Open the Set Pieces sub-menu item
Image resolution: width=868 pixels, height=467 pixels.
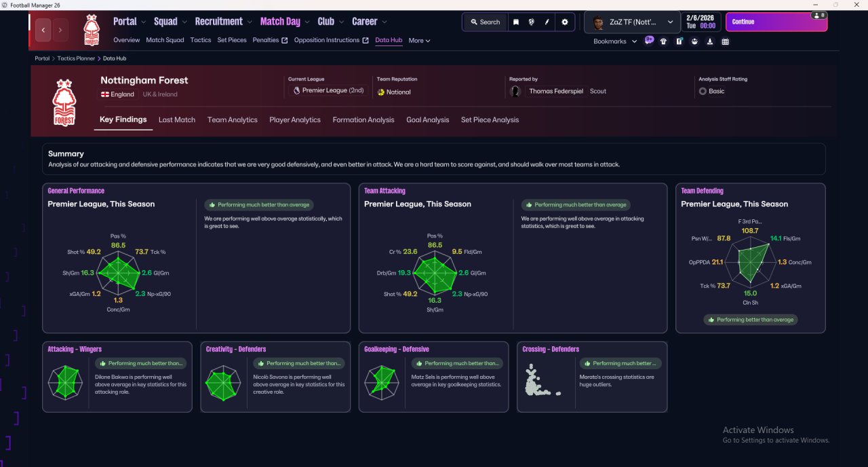coord(232,40)
